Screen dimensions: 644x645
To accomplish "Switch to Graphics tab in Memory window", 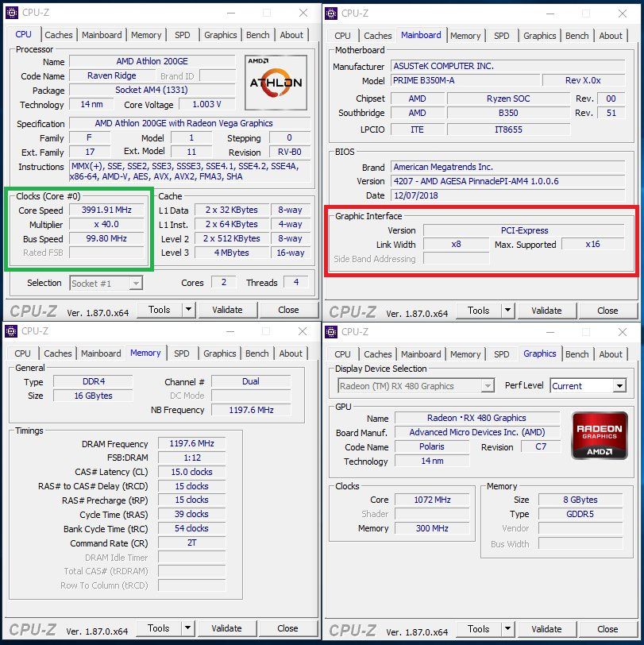I will 220,353.
